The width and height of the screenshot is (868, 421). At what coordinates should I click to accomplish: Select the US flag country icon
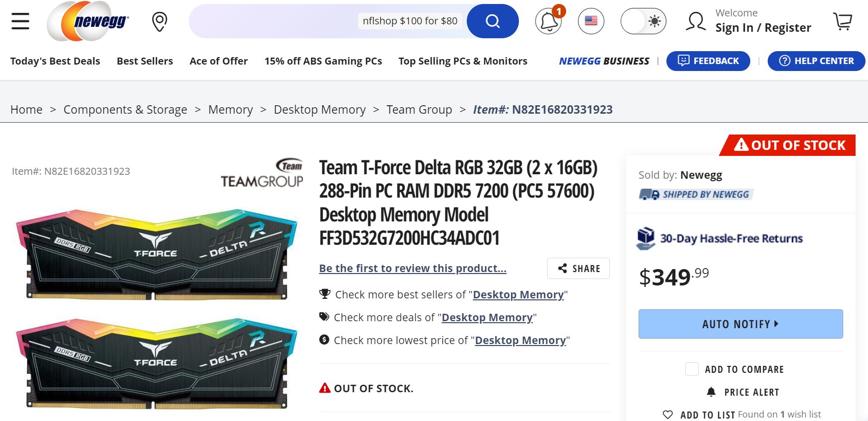pos(591,21)
